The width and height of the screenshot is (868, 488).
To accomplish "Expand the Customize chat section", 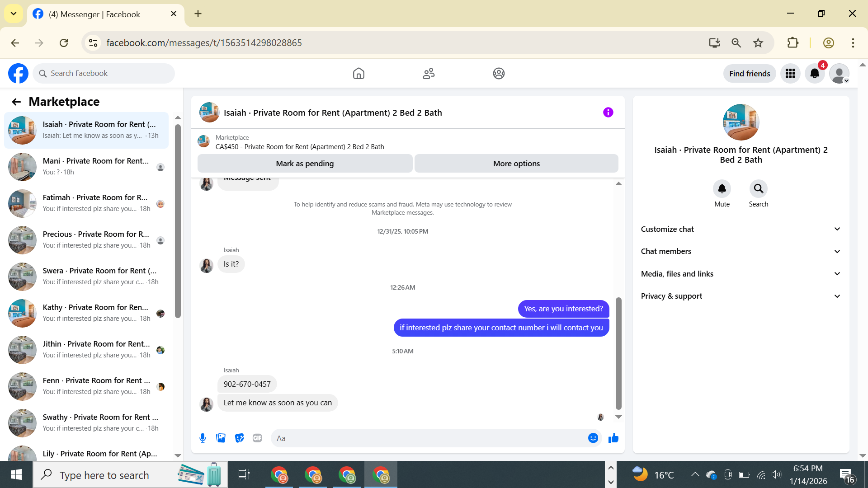I will pos(741,229).
